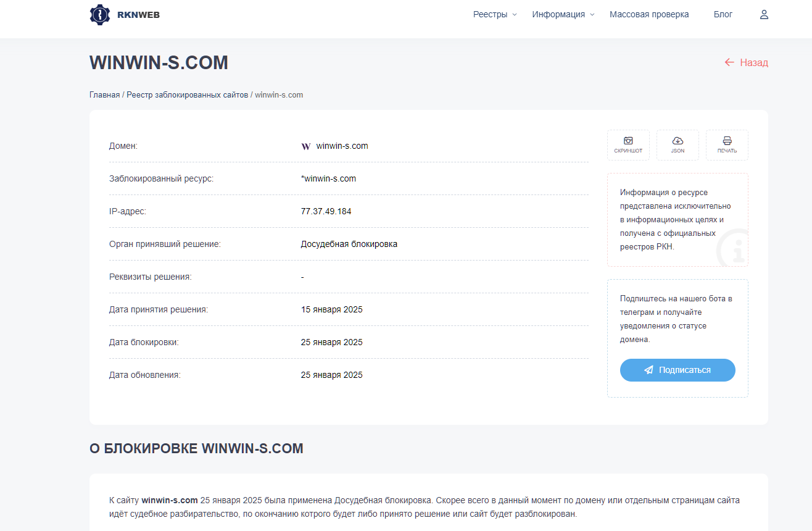Screen dimensions: 812x531
Task: Open Реестр заблокированных сайтов breadcrumb
Action: click(188, 95)
